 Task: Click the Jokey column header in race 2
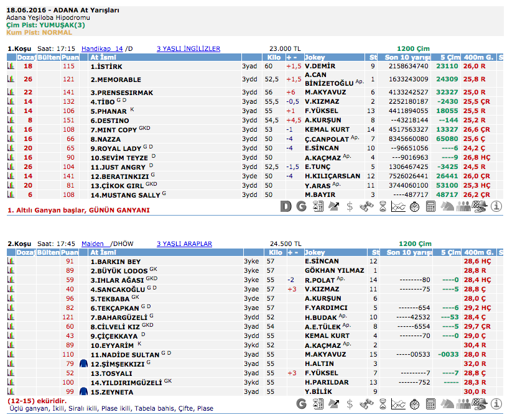(315, 253)
